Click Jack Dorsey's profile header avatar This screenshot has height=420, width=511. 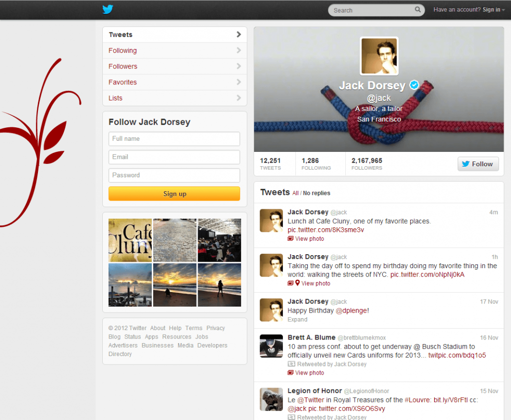(379, 56)
